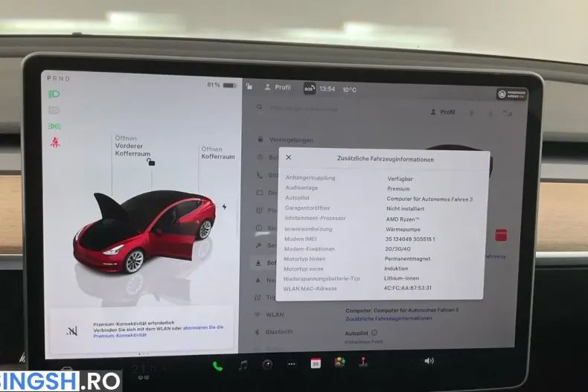588x392 pixels.
Task: Select the 'Nicht installiert' value
Action: tap(406, 209)
